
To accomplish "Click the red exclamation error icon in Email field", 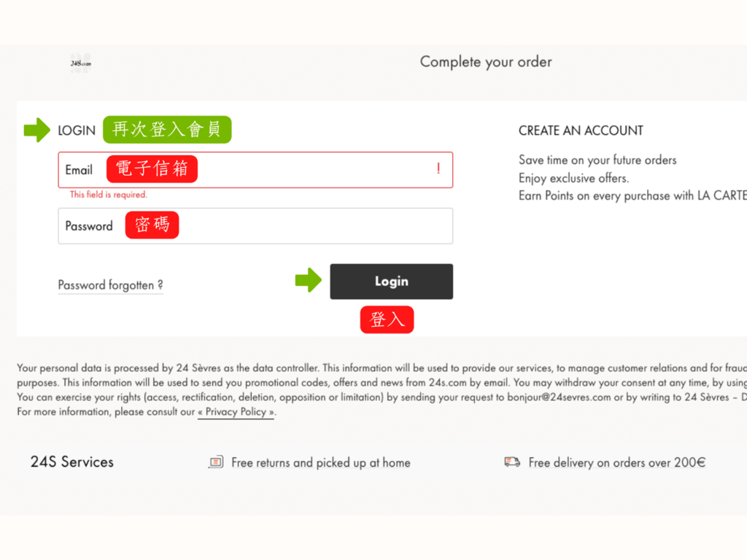I will point(438,168).
